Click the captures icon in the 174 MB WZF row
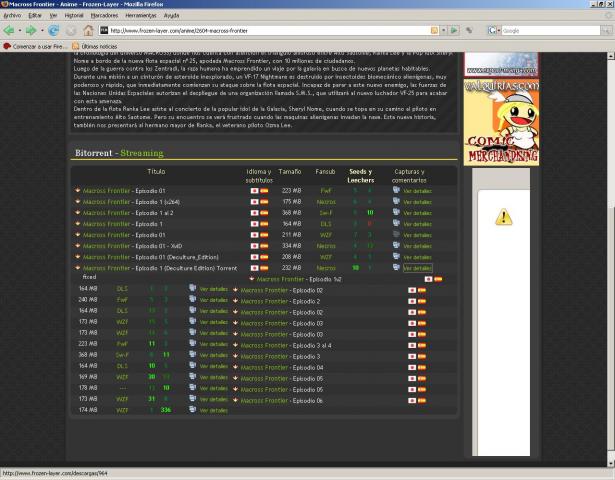 coord(192,409)
